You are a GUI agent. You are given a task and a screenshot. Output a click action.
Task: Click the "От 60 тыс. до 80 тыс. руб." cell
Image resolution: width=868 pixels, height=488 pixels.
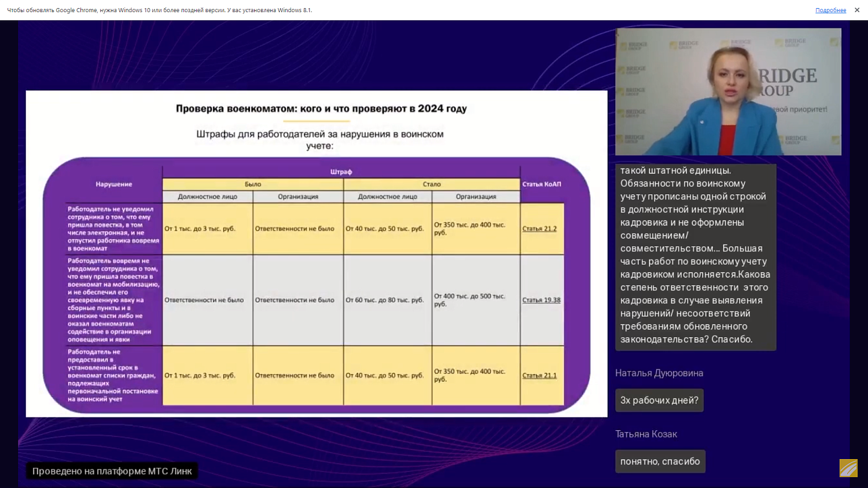[x=385, y=300]
